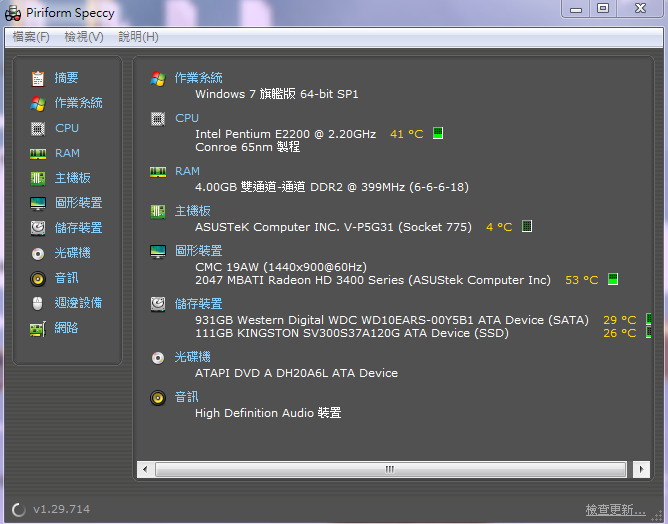This screenshot has height=524, width=668.
Task: Click the RAM stick icon in summary panel
Action: pos(158,172)
